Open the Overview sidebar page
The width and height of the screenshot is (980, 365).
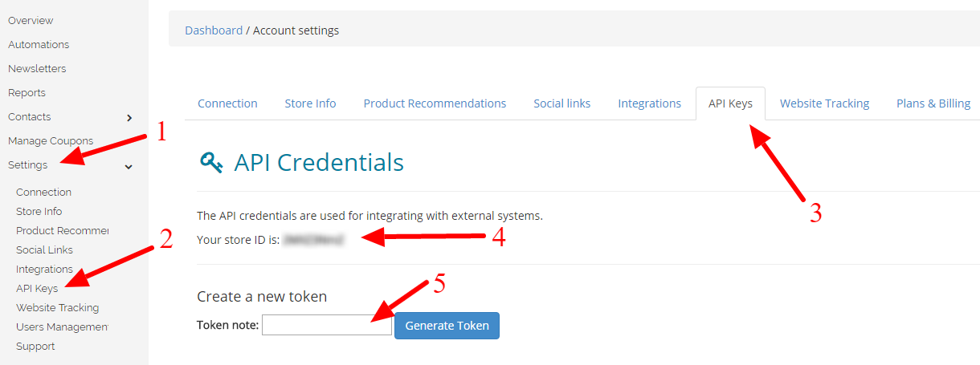tap(31, 20)
